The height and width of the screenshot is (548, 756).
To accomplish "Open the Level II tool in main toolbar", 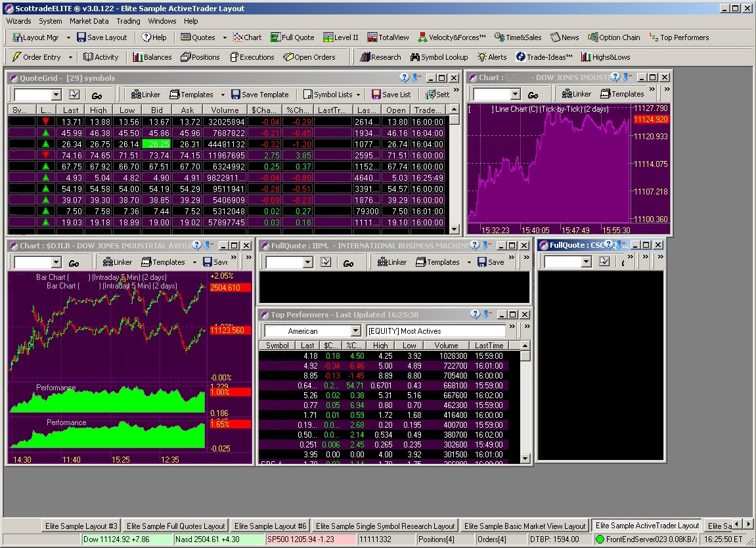I will point(341,37).
